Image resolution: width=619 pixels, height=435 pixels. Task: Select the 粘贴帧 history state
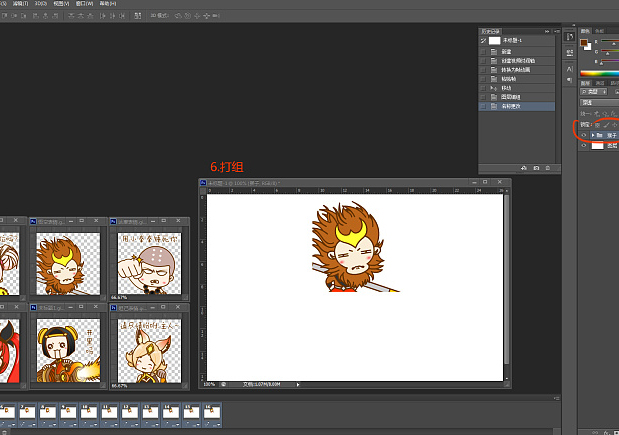(x=517, y=79)
